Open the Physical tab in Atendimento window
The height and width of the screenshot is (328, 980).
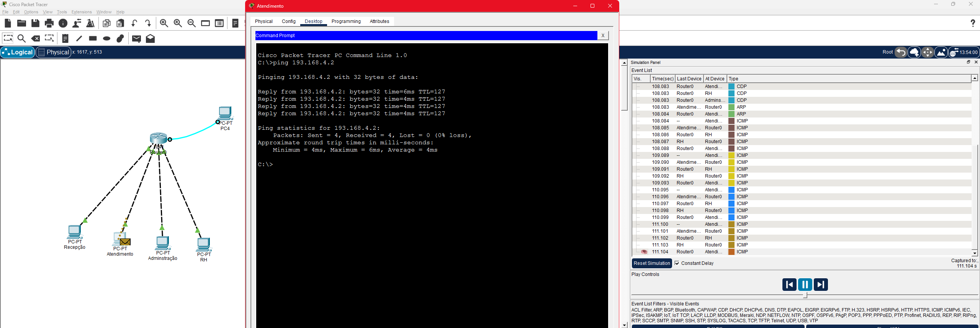(264, 21)
